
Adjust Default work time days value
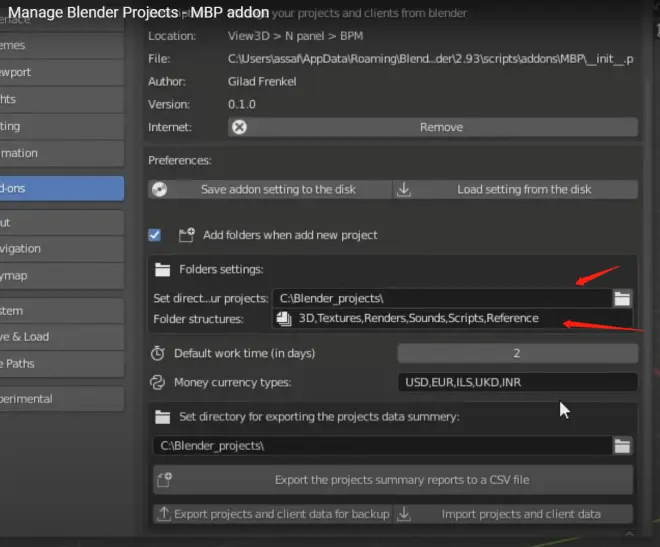[517, 353]
